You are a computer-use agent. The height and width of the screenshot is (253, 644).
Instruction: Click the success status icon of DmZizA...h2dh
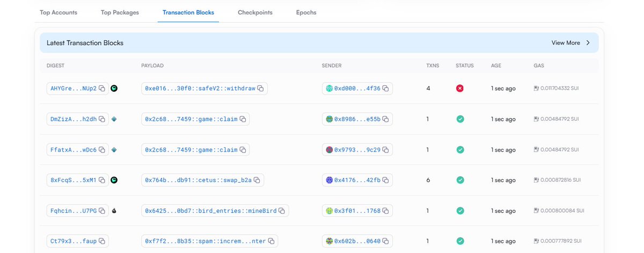pos(460,119)
